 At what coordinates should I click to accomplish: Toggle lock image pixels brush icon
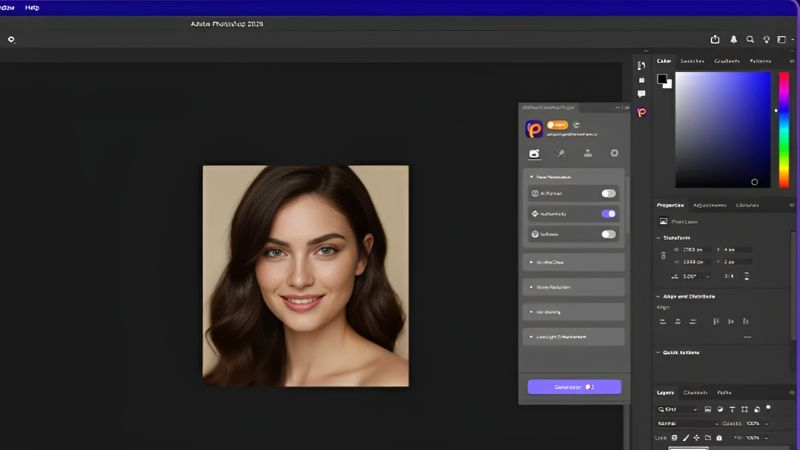pyautogui.click(x=686, y=438)
